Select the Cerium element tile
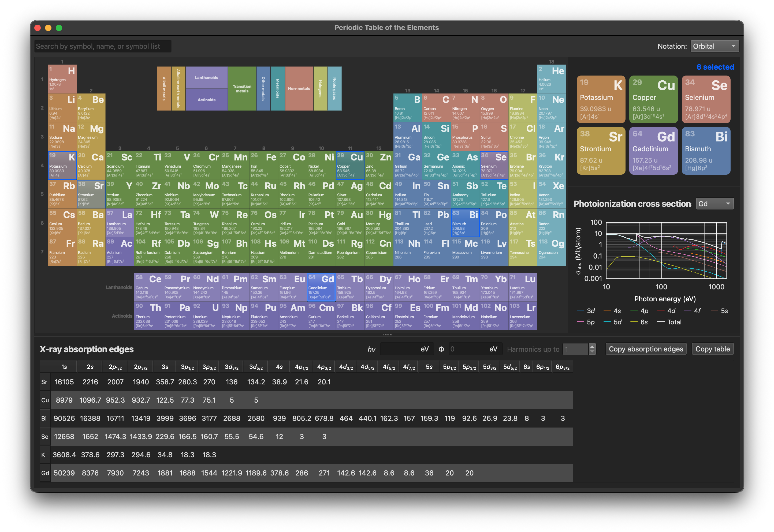774x532 pixels. point(148,287)
